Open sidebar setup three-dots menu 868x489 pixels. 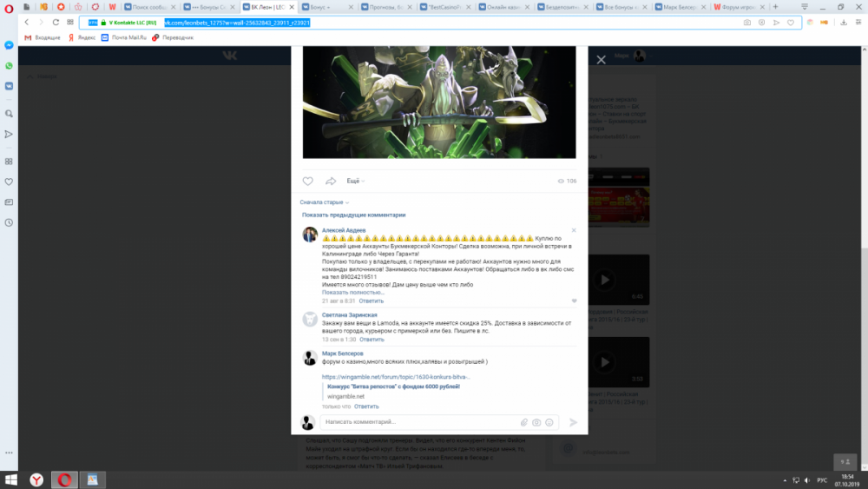[x=9, y=453]
